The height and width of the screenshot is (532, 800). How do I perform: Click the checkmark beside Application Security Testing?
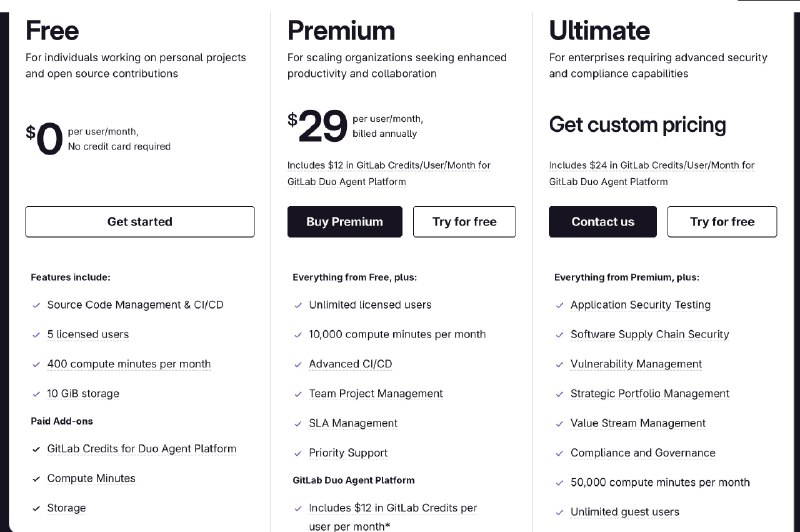pyautogui.click(x=560, y=305)
